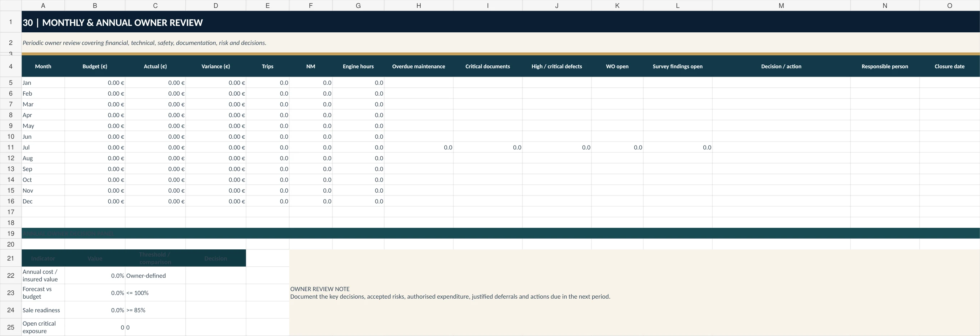This screenshot has width=980, height=336.
Task: Click the "Sale readiness" indicator cell
Action: [x=43, y=310]
